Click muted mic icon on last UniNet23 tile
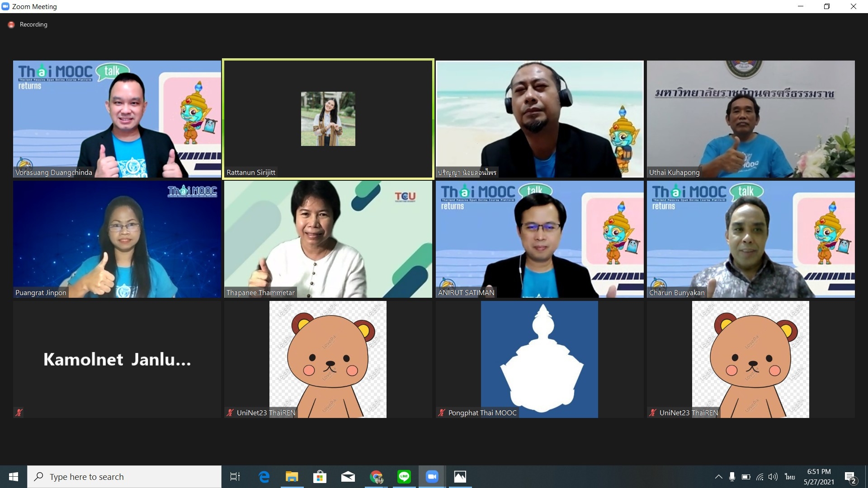 [653, 413]
